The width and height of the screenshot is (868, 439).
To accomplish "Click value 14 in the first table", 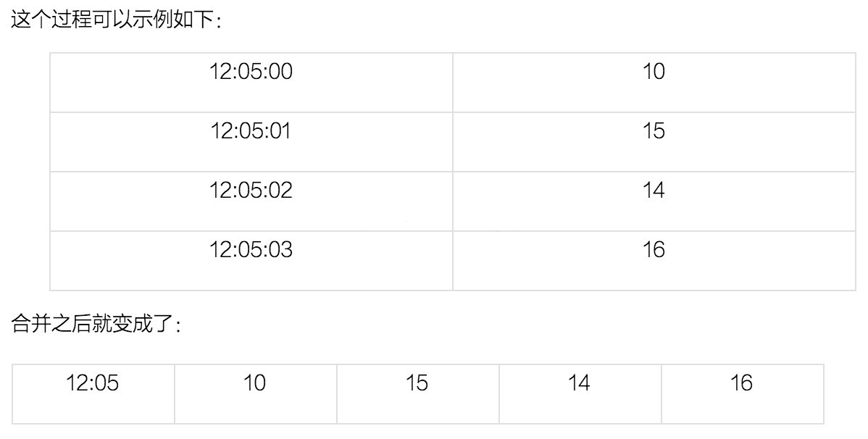I will click(654, 201).
